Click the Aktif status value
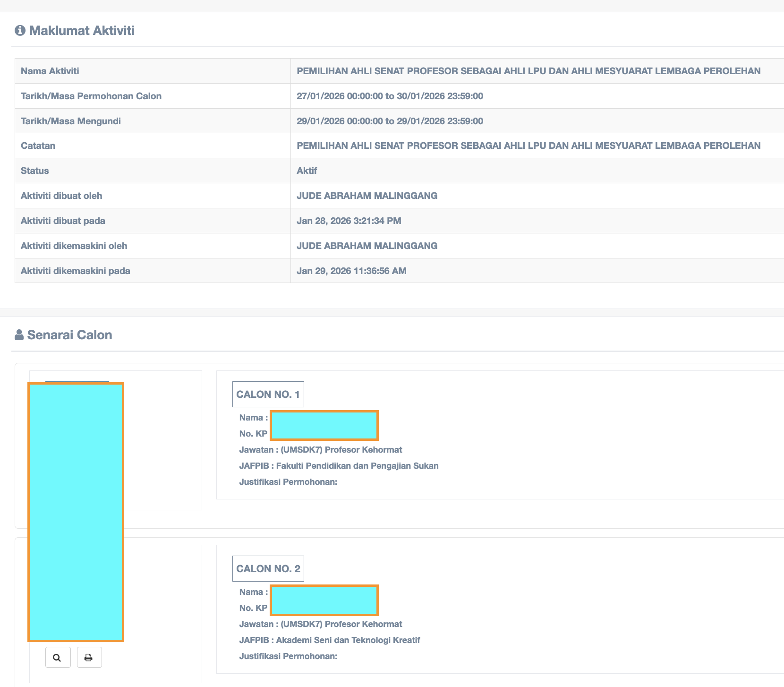Screen dimensions: 784x687 point(307,171)
